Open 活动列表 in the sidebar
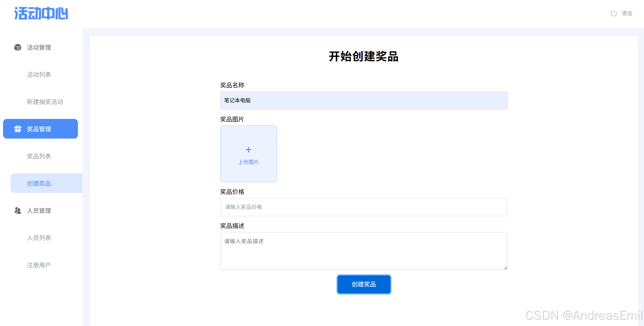This screenshot has width=644, height=326. coord(39,75)
